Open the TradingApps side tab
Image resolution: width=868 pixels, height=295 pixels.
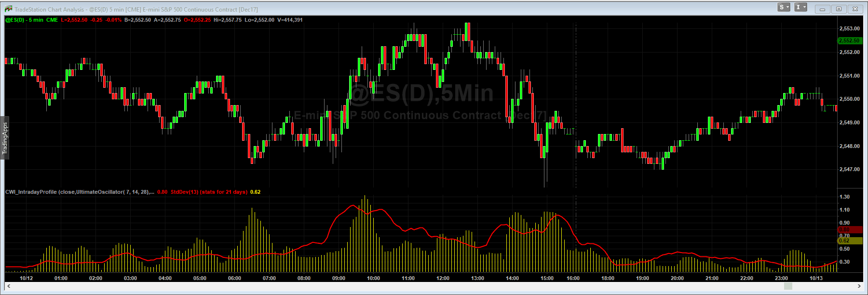pos(5,138)
